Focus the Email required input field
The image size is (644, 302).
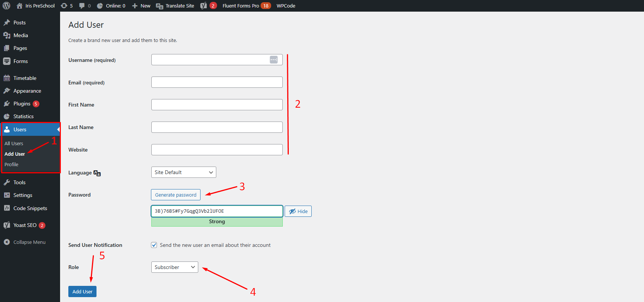217,82
